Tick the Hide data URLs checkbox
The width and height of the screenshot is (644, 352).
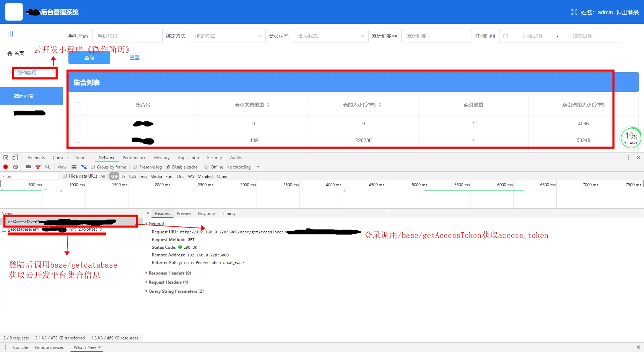65,176
